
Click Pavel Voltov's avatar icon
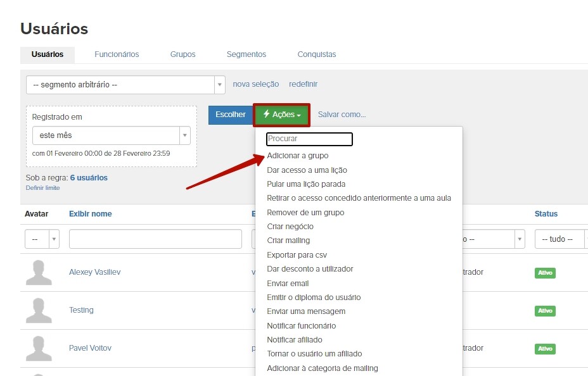pos(39,348)
